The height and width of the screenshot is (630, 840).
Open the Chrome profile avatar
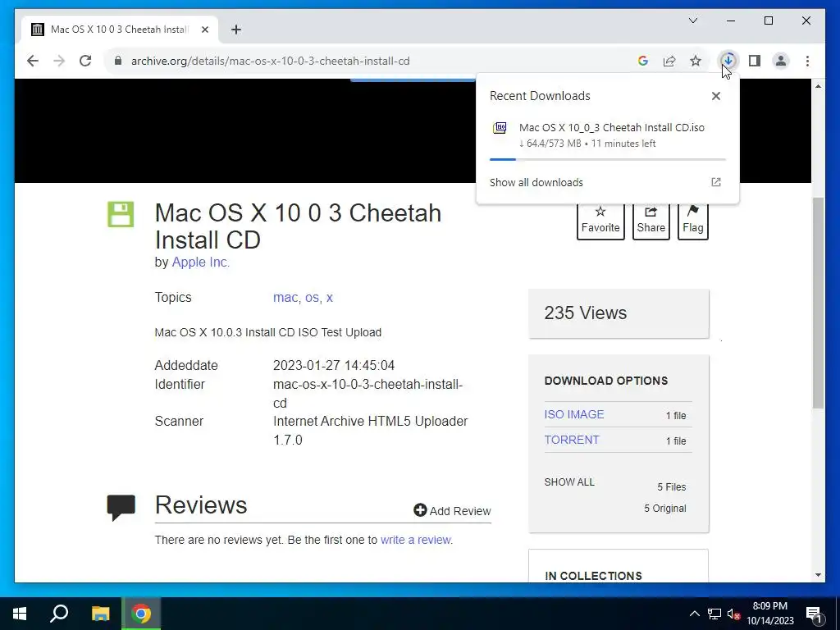[781, 61]
